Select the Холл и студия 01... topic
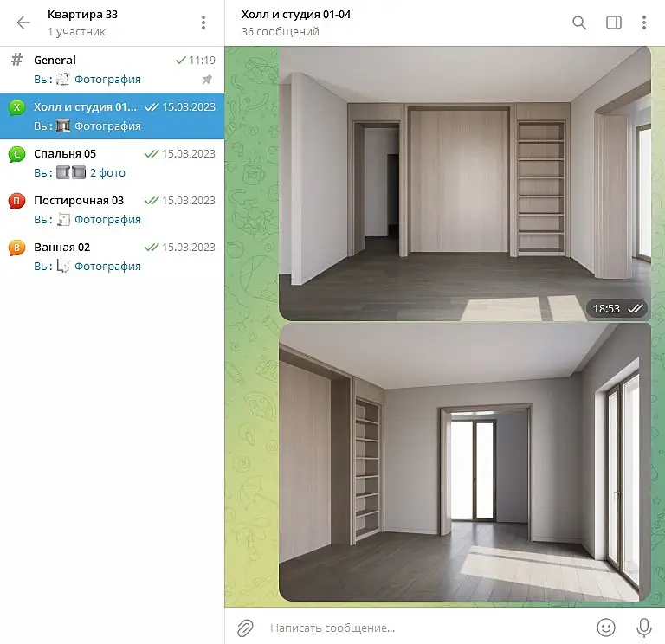This screenshot has width=665, height=644. tap(112, 116)
